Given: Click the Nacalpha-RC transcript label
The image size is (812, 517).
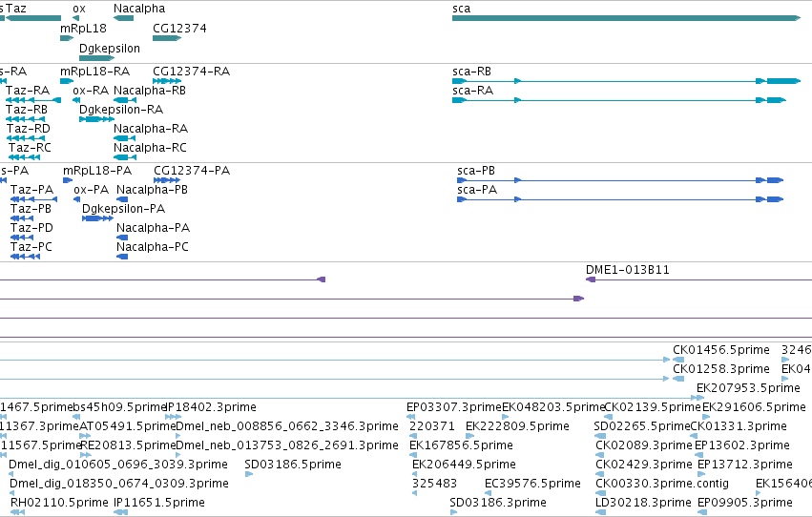Looking at the screenshot, I should click(150, 148).
